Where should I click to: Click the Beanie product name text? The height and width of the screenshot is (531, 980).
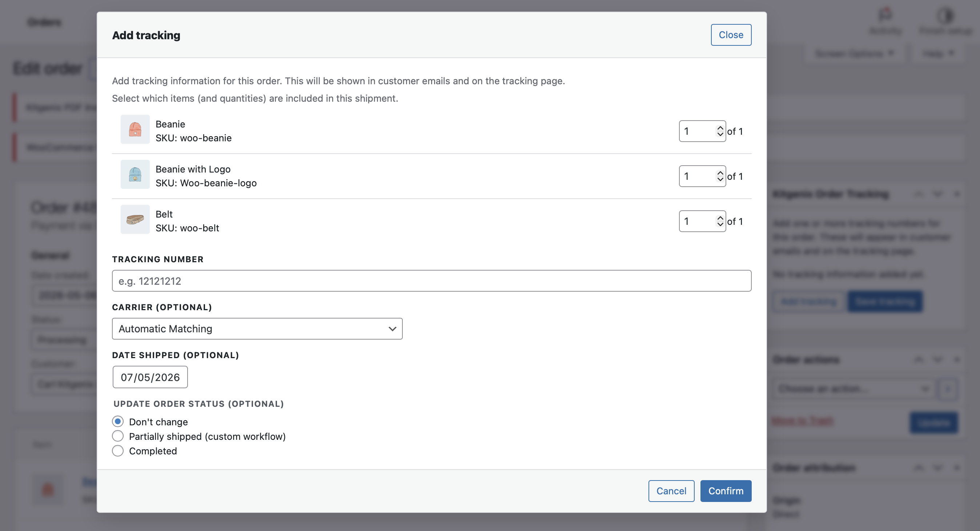point(170,124)
